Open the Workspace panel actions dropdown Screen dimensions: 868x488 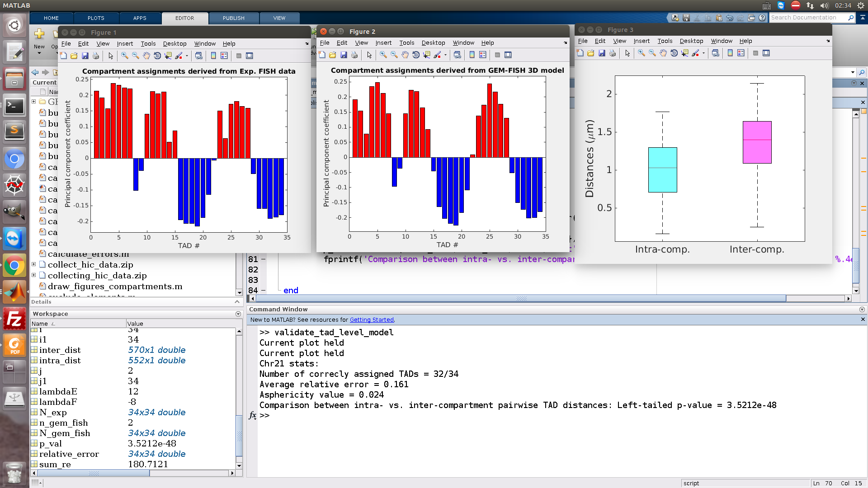click(x=238, y=314)
